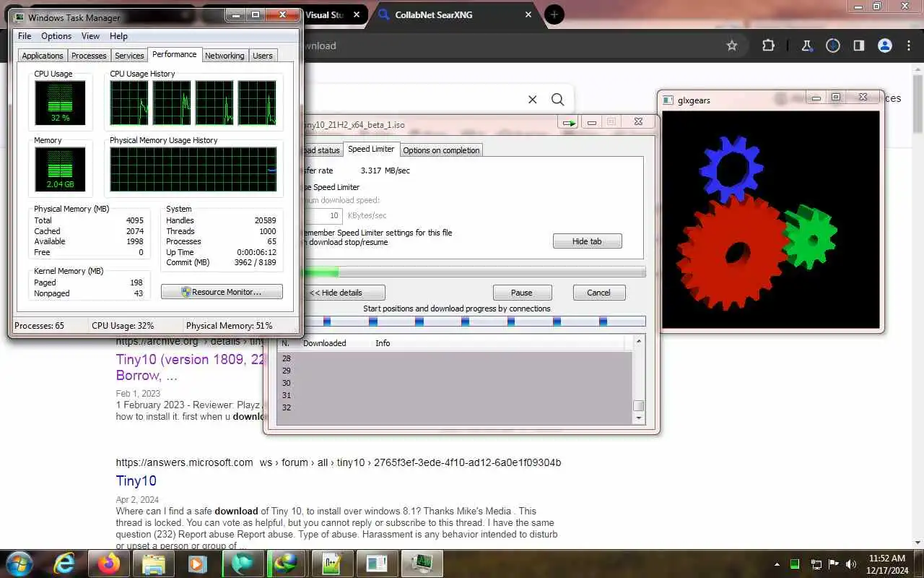The height and width of the screenshot is (578, 924).
Task: Launch Internet Explorer from the taskbar
Action: click(65, 563)
